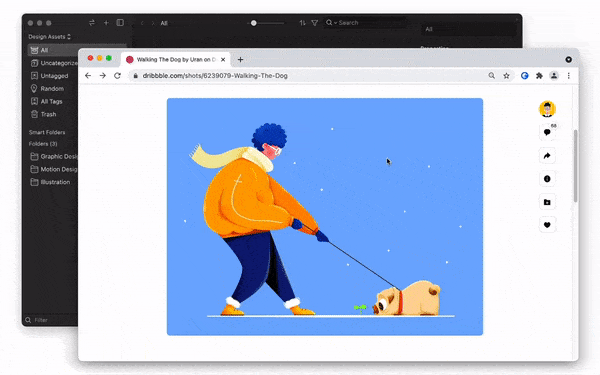Click Eagle's forward navigation arrow

[153, 23]
